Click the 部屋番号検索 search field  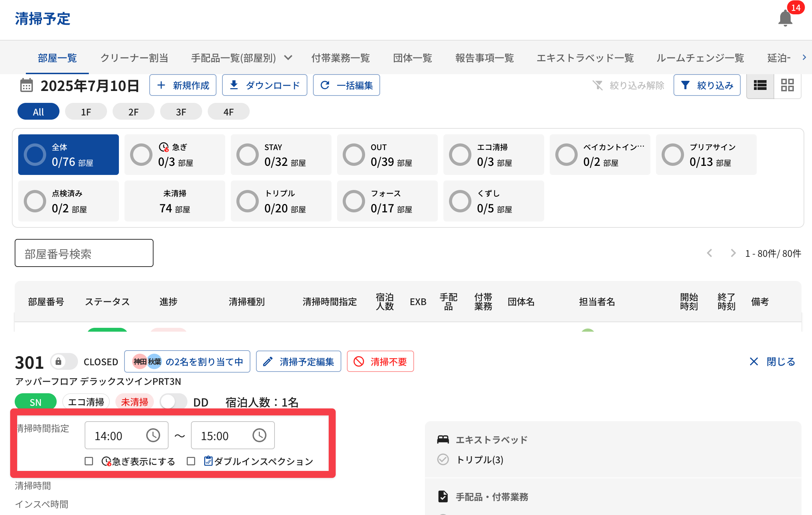coord(84,253)
